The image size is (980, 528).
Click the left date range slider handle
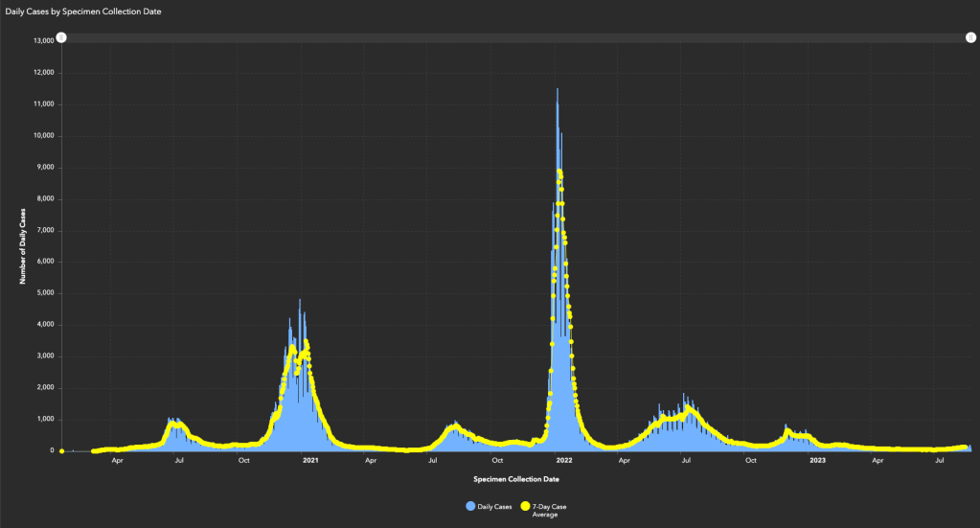[61, 37]
